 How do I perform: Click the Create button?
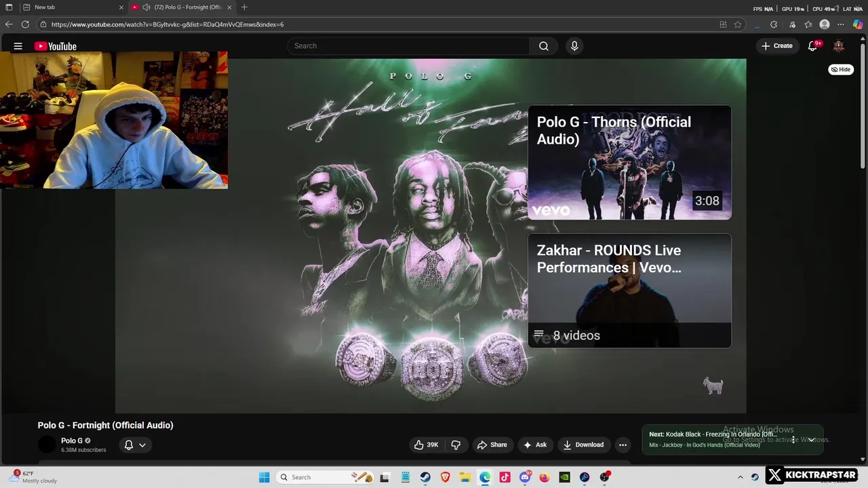tap(776, 46)
